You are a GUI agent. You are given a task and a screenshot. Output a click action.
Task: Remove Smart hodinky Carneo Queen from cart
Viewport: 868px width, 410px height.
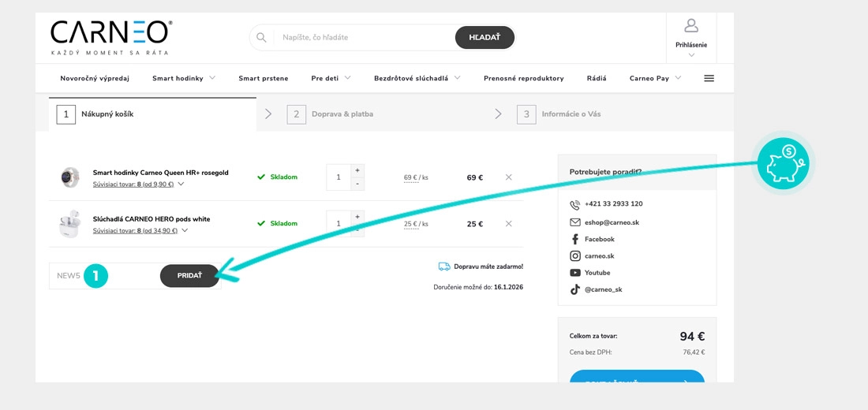508,177
